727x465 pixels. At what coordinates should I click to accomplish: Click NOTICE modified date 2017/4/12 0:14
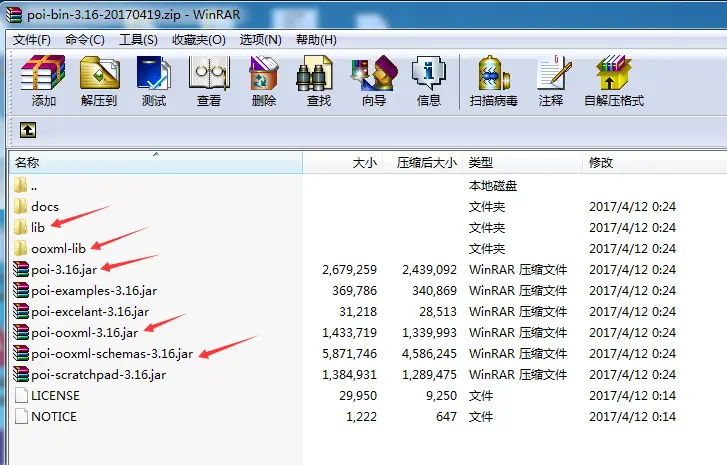click(x=632, y=417)
